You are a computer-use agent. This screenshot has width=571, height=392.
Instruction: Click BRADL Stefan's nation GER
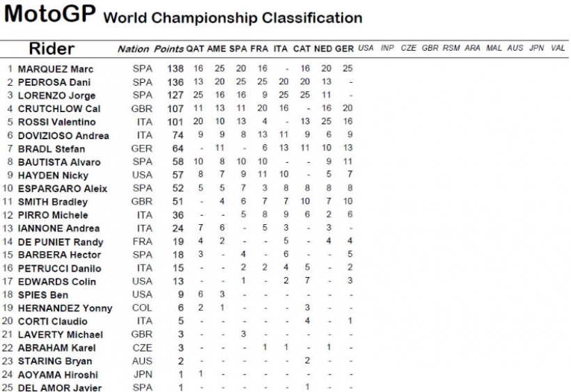[141, 149]
